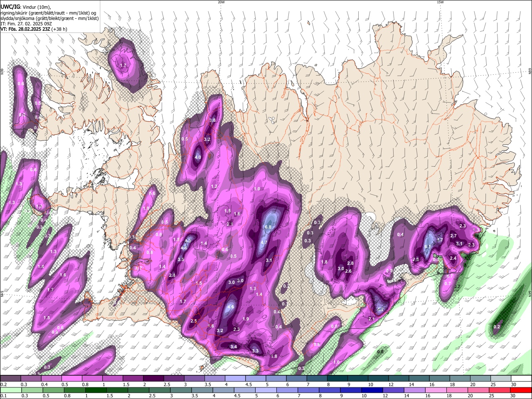Click the 3.8 value on the map
This screenshot has width=532, height=399.
[212, 120]
